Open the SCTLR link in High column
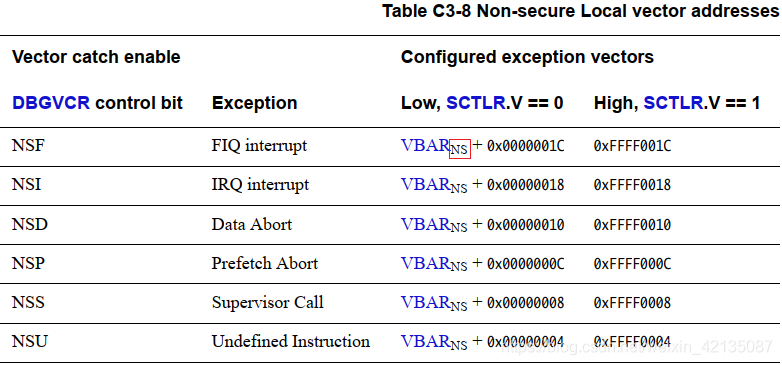This screenshot has height=365, width=782. coord(672,103)
